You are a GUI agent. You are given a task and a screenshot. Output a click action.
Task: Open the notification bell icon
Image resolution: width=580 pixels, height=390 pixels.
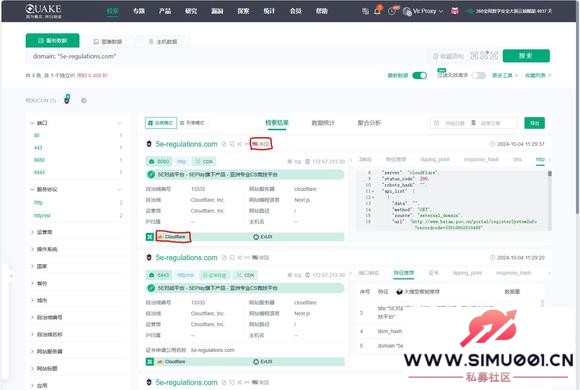pos(377,11)
